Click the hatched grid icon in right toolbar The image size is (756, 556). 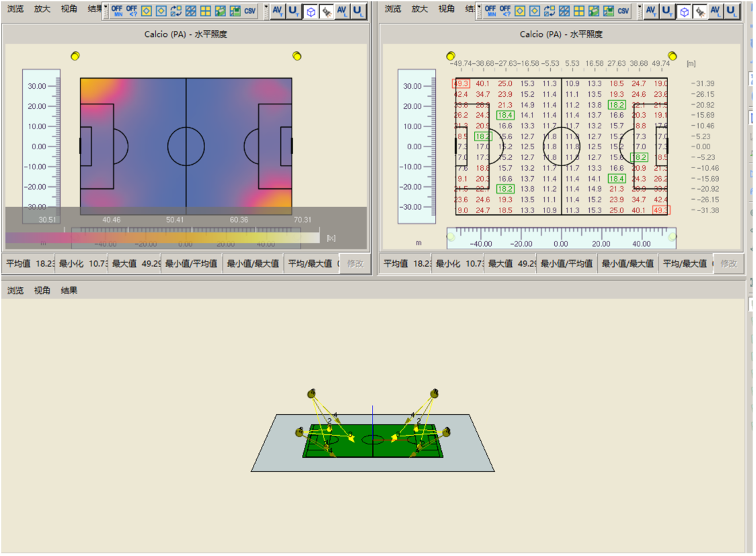(x=564, y=11)
